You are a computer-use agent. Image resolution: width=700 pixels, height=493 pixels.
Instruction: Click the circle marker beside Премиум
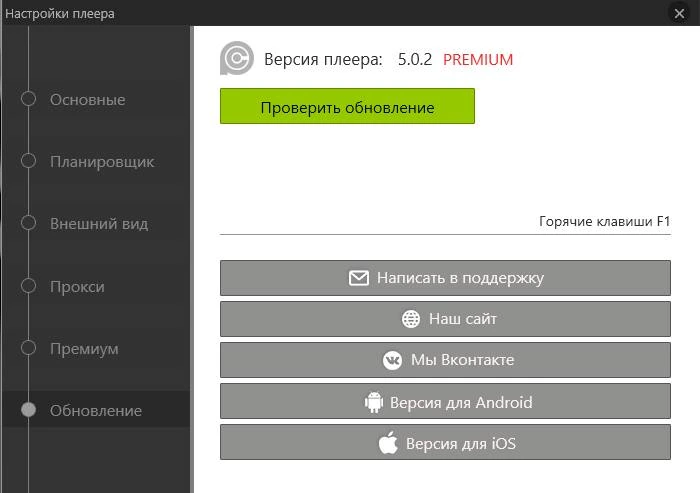pyautogui.click(x=28, y=347)
